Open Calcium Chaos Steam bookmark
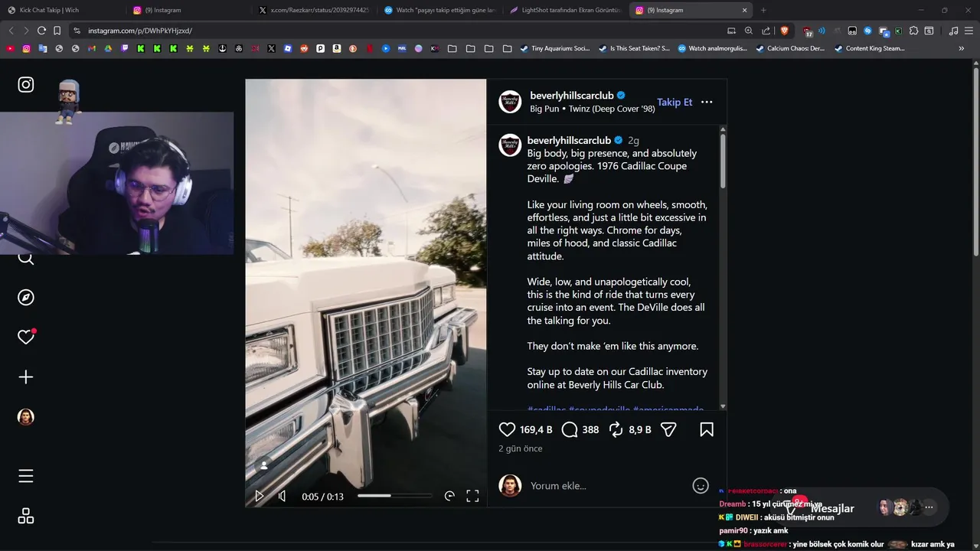This screenshot has height=551, width=980. (790, 48)
